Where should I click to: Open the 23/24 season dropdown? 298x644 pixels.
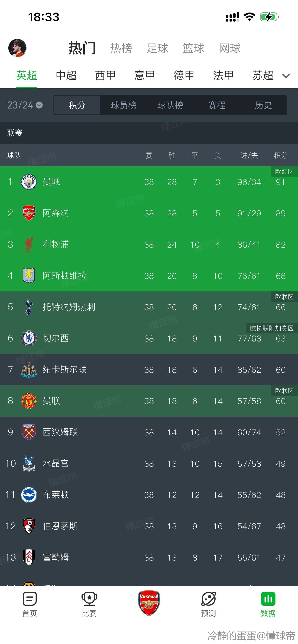[x=25, y=105]
